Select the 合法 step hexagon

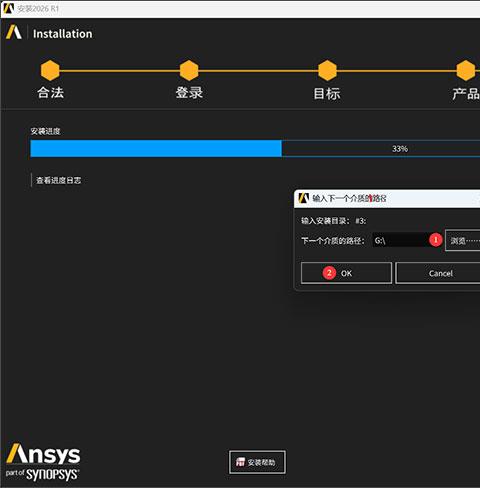50,70
